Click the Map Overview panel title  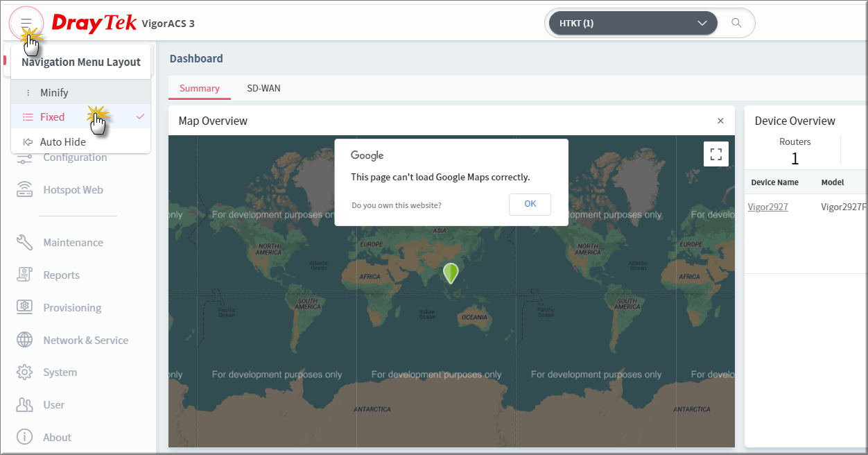click(x=213, y=121)
